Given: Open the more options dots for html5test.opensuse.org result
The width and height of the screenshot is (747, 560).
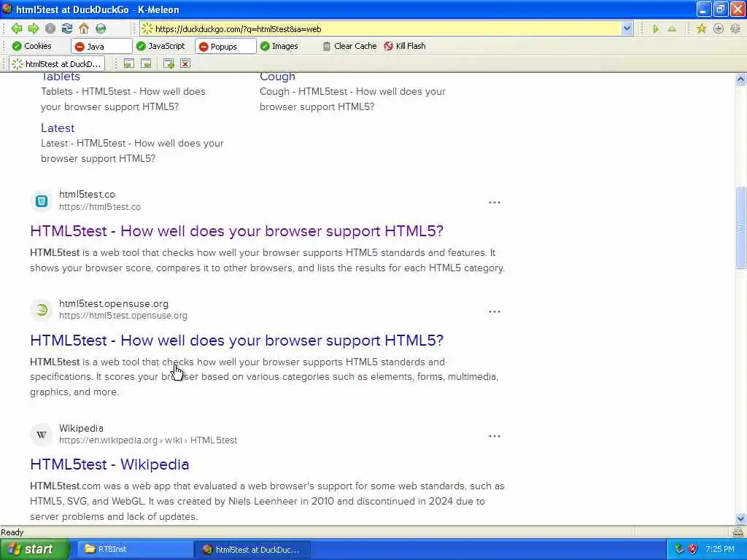Looking at the screenshot, I should pos(495,311).
